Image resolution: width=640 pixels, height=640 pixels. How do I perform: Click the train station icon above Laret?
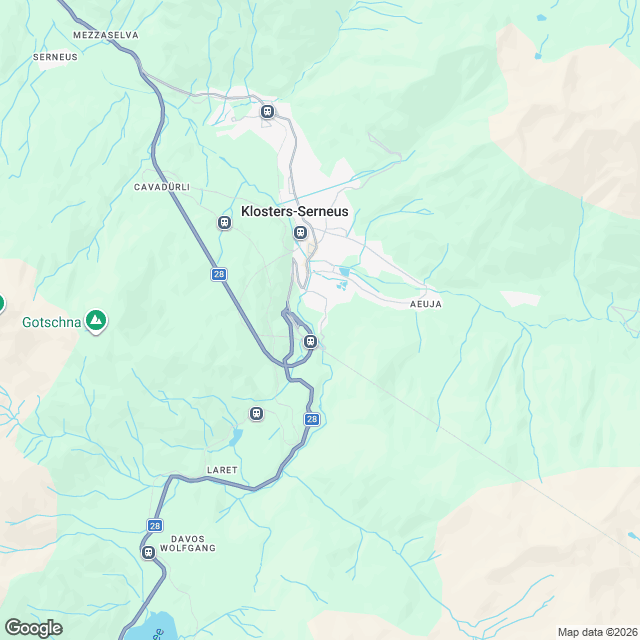pos(256,414)
